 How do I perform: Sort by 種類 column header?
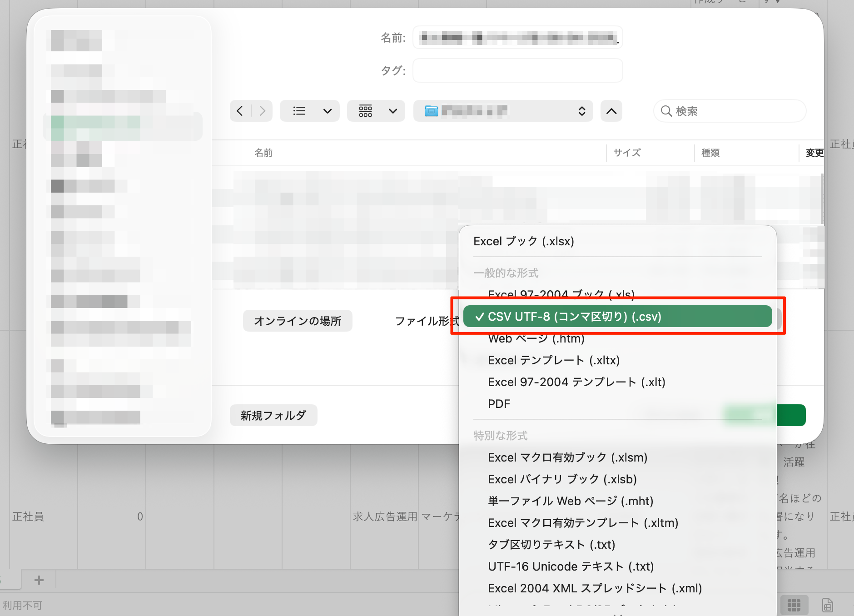click(x=710, y=153)
